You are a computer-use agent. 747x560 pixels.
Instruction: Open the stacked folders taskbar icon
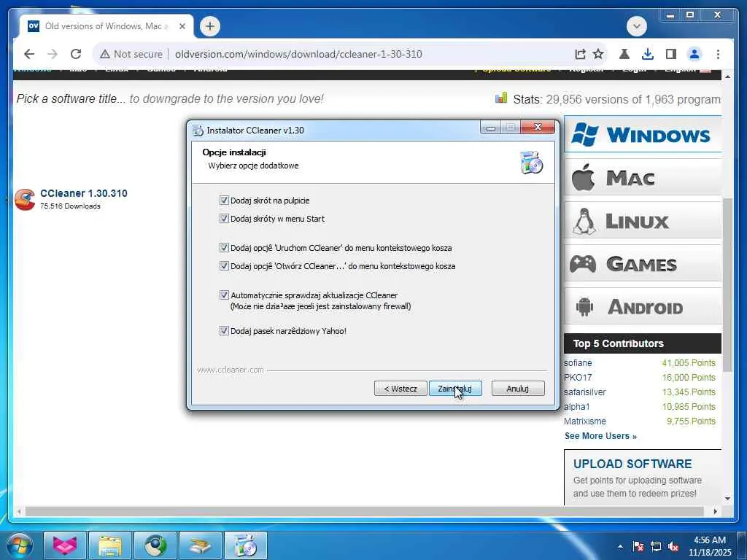click(201, 545)
